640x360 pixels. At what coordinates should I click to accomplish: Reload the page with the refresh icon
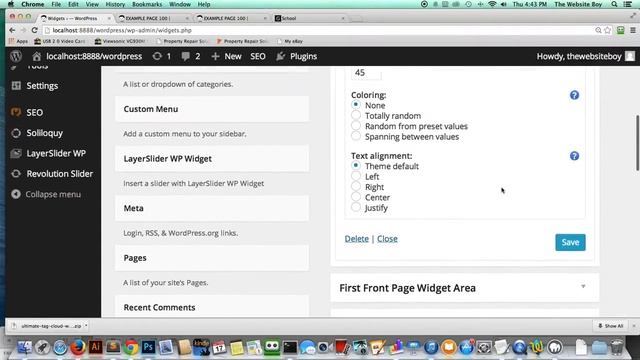pos(35,30)
